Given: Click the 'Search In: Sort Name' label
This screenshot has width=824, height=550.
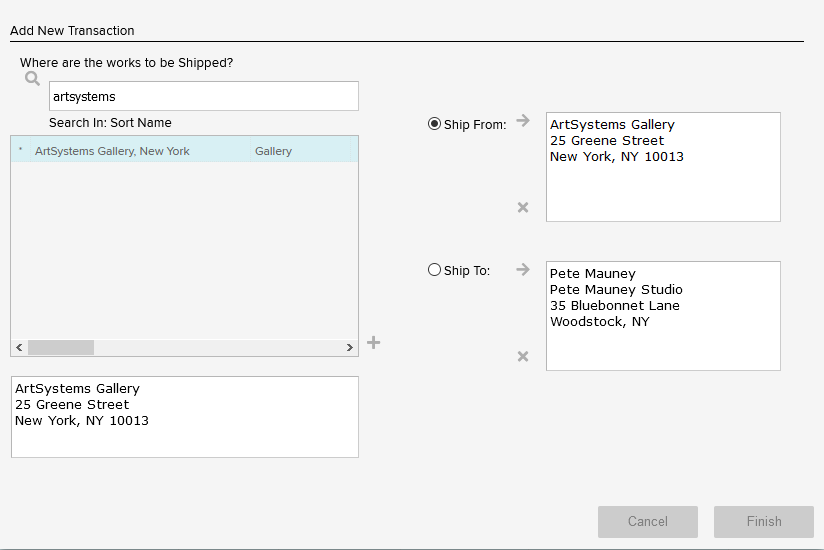Looking at the screenshot, I should click(x=110, y=123).
